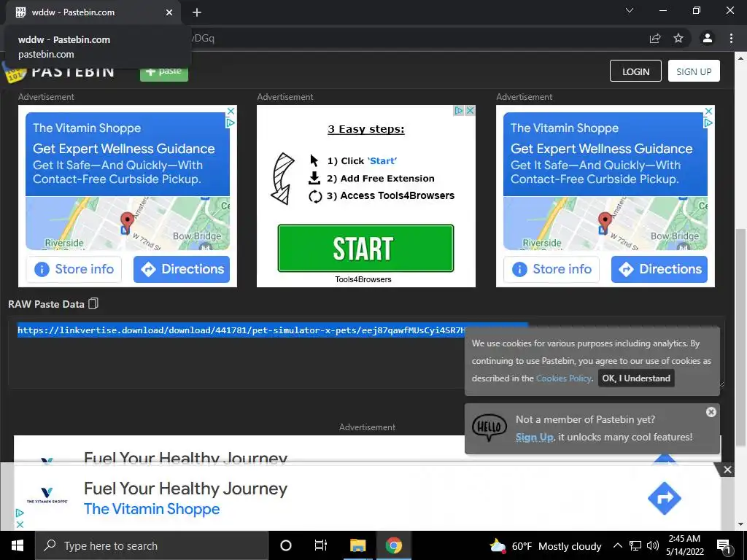This screenshot has width=747, height=560.
Task: Open AdChoices on left Vitamin Shoppe ad
Action: (x=230, y=122)
